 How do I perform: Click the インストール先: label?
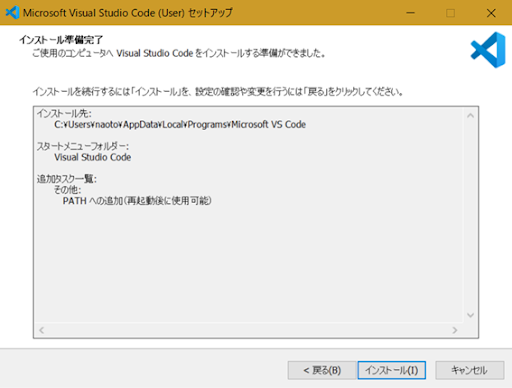coord(64,114)
